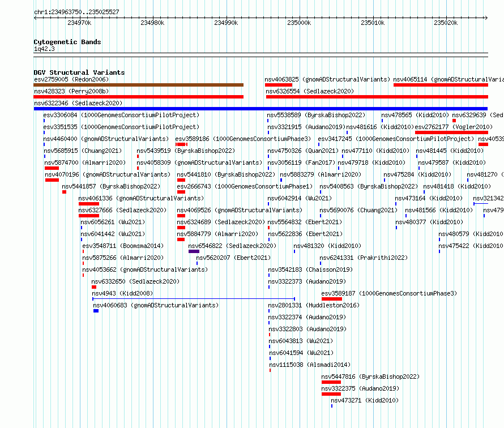The width and height of the screenshot is (504, 428).
Task: Select nsv6324689 (Sedlazeck2020) label
Action: [221, 222]
